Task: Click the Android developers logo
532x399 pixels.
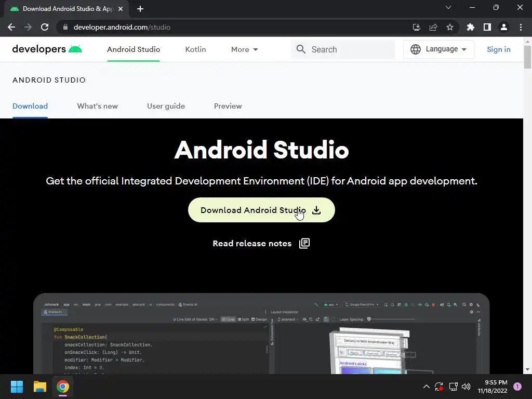Action: [47, 49]
